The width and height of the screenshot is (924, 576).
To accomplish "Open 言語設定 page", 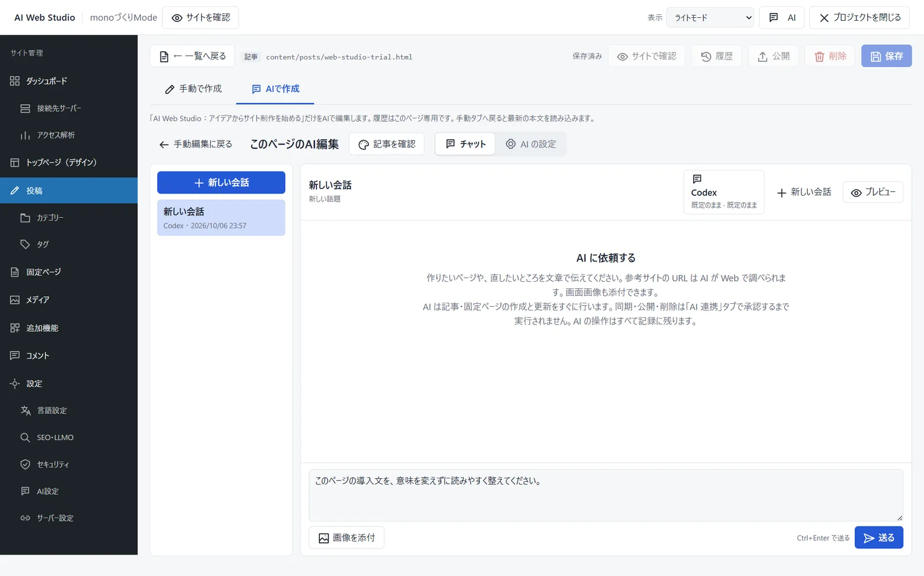I will click(69, 410).
